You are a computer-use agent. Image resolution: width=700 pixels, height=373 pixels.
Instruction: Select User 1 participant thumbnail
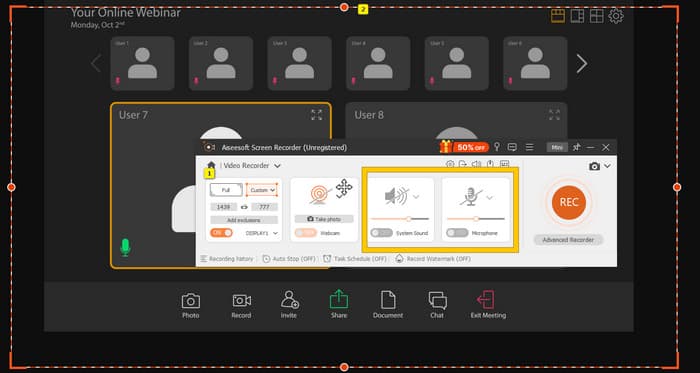click(142, 63)
